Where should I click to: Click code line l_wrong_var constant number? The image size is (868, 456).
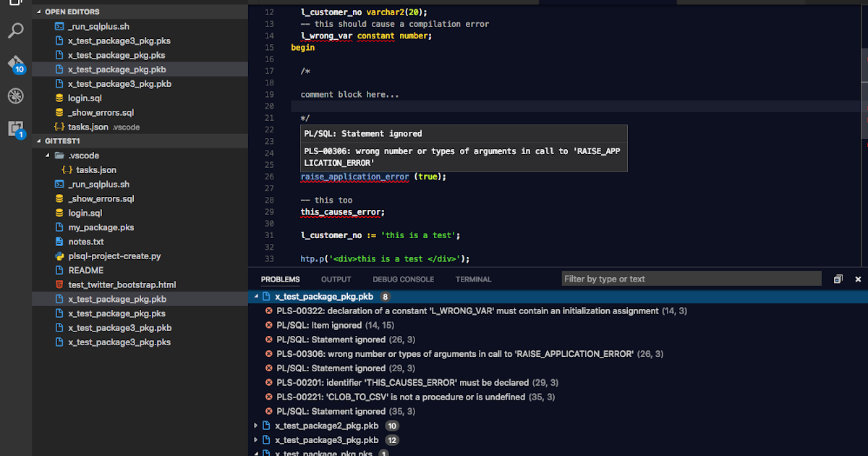point(366,35)
